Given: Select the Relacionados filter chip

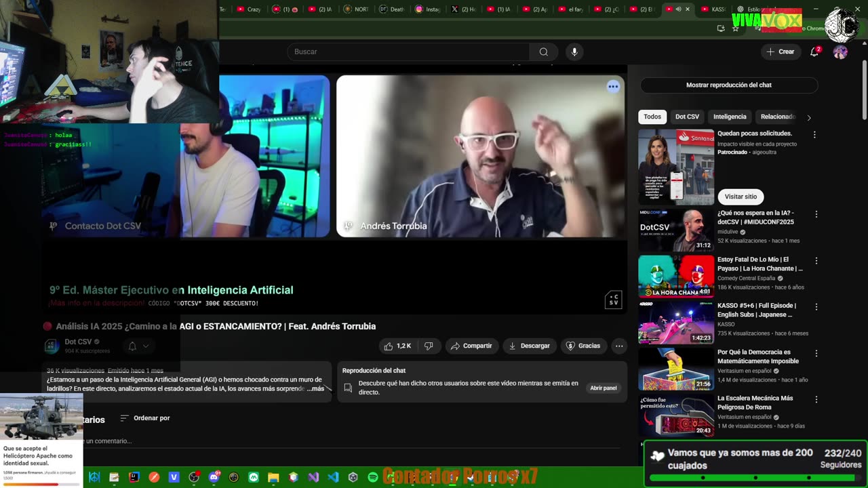Looking at the screenshot, I should coord(777,117).
